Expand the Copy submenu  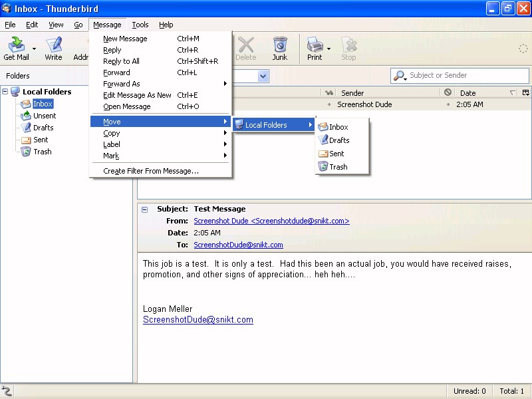pyautogui.click(x=161, y=133)
